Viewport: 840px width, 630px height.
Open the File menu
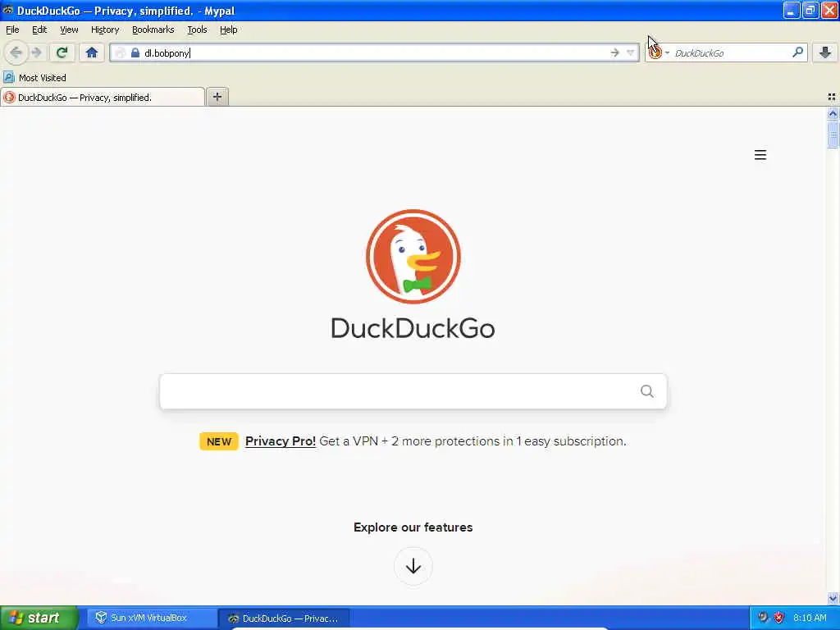point(12,30)
